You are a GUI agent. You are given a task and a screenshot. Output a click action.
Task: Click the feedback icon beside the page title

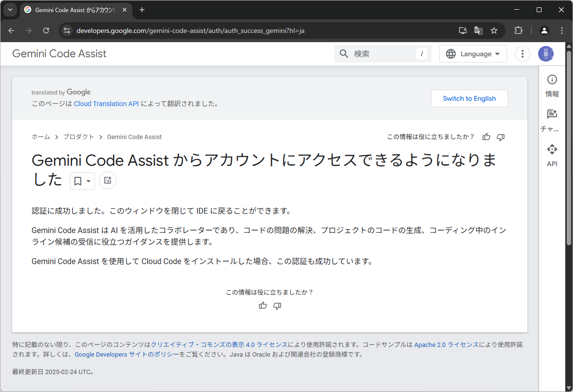pos(107,180)
